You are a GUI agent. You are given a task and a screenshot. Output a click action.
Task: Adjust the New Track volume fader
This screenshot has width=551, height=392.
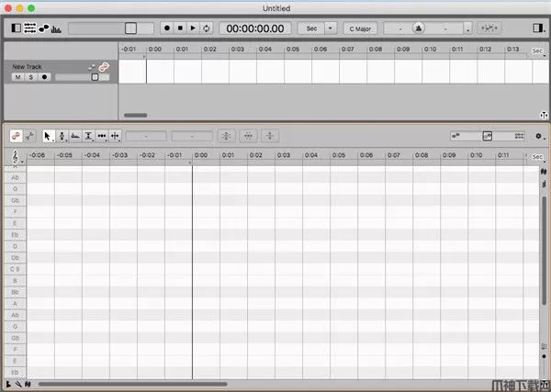[95, 77]
